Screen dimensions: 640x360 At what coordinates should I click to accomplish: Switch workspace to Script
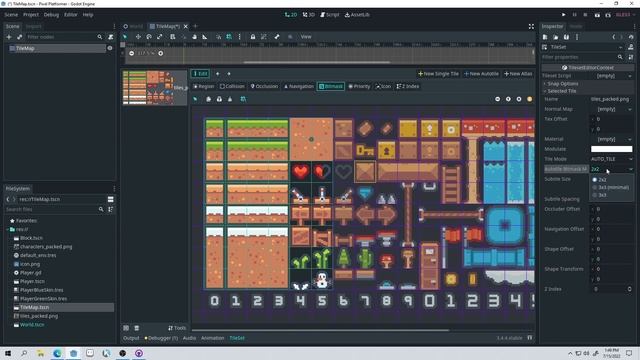click(330, 15)
